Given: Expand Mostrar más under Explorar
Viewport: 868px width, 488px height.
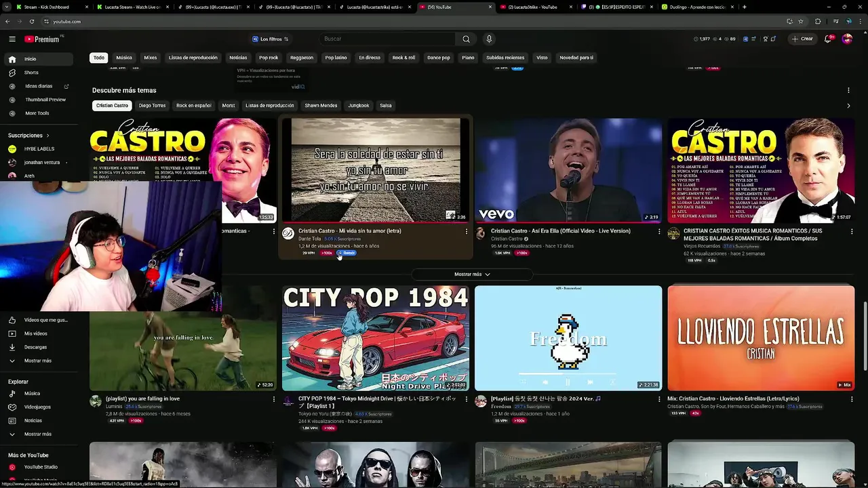Looking at the screenshot, I should [x=37, y=434].
